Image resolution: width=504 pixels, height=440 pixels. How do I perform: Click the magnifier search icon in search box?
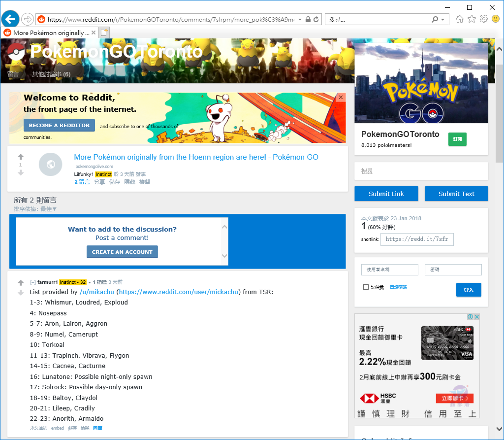(x=435, y=19)
